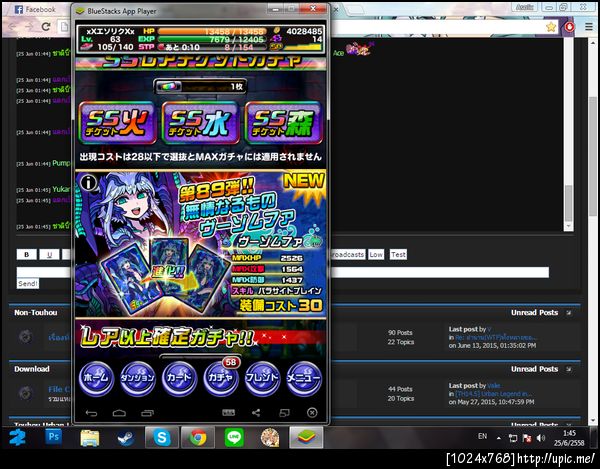Click the BlueStacks share icon

point(256,412)
